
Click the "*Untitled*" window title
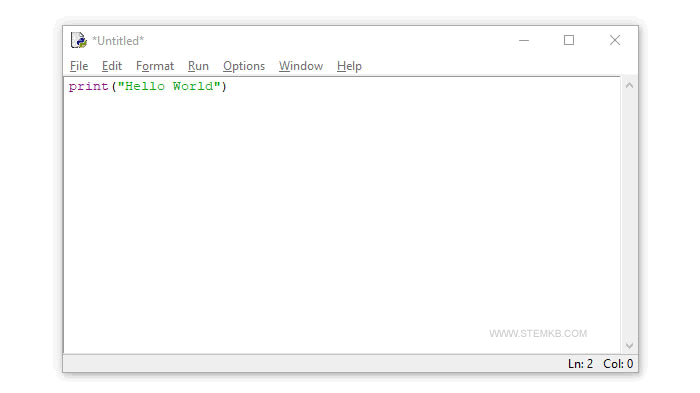(x=118, y=41)
